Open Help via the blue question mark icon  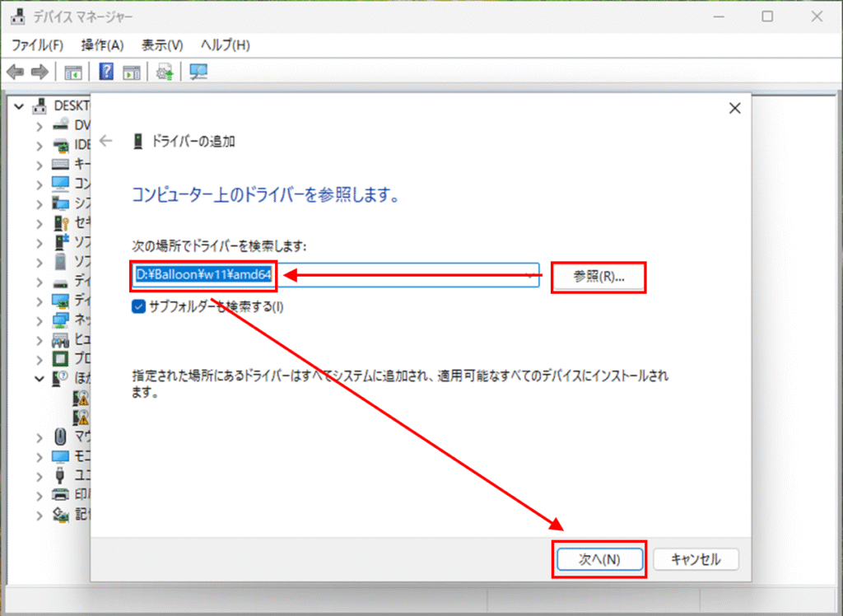(106, 72)
